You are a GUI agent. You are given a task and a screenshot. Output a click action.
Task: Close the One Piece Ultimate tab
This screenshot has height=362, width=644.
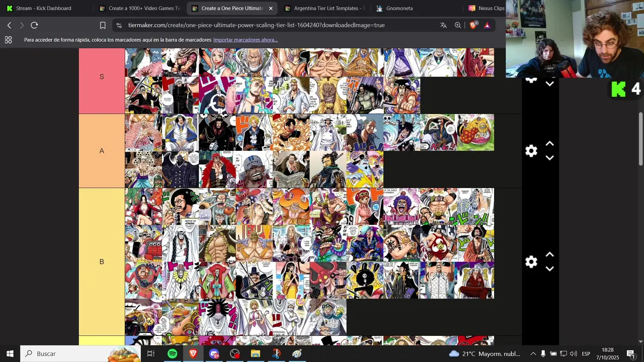[x=271, y=8]
